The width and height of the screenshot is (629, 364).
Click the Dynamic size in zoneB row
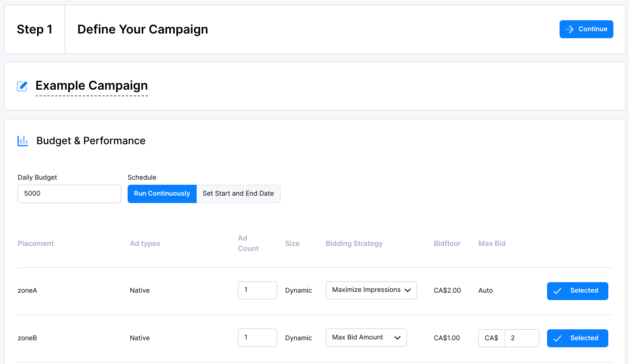[x=299, y=338]
